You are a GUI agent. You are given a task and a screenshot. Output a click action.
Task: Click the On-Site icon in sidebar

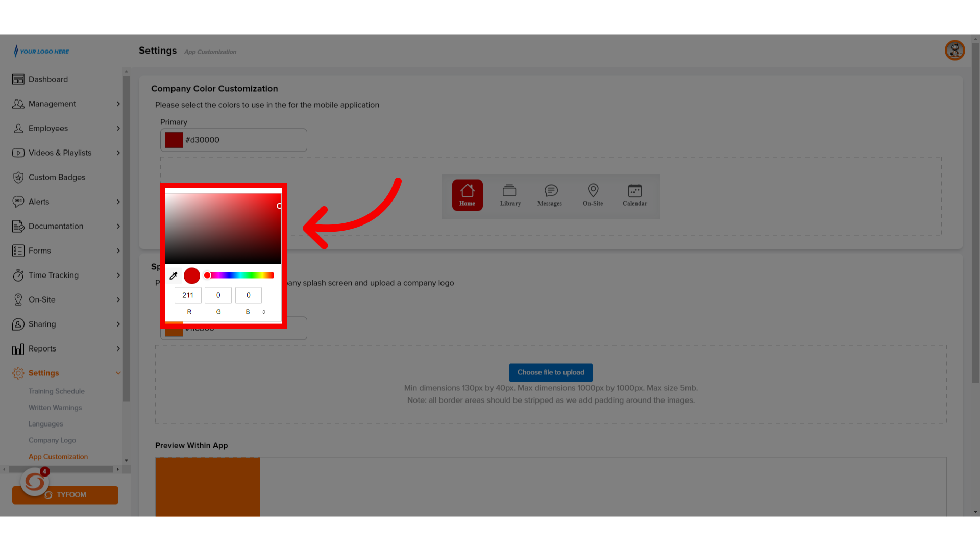point(18,299)
